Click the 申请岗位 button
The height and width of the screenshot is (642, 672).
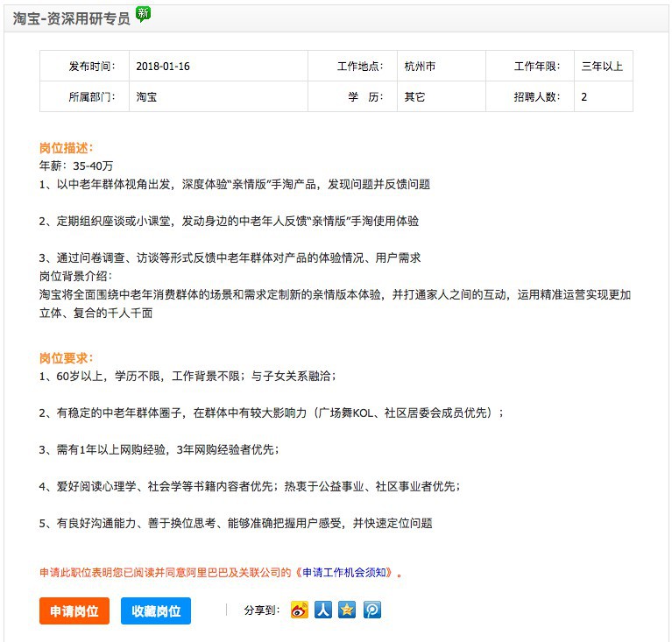(x=74, y=610)
